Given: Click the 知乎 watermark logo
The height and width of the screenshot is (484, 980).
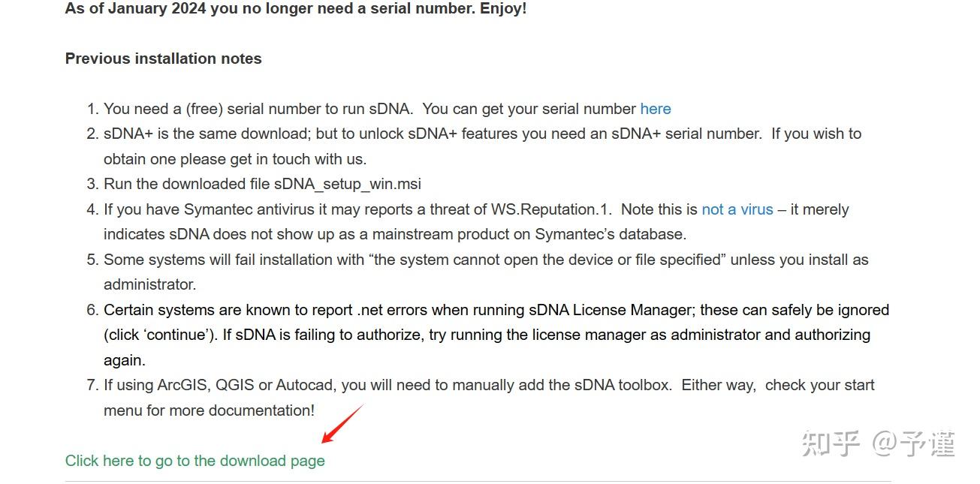Looking at the screenshot, I should (830, 443).
